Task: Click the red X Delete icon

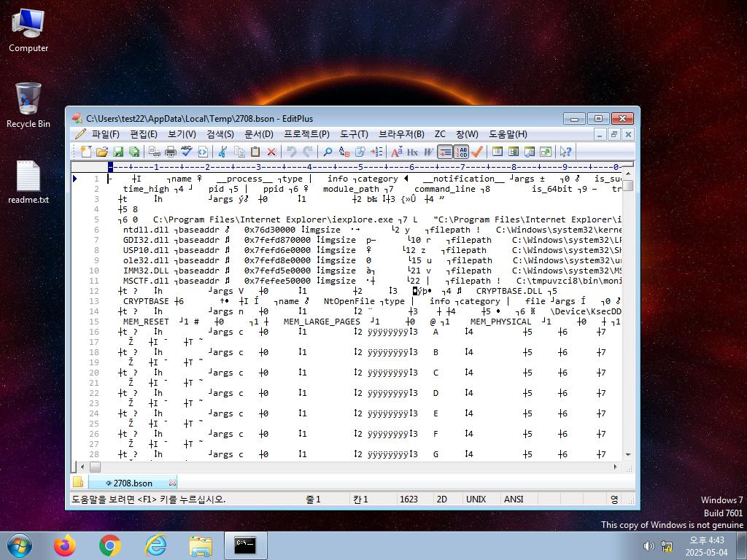Action: [271, 152]
